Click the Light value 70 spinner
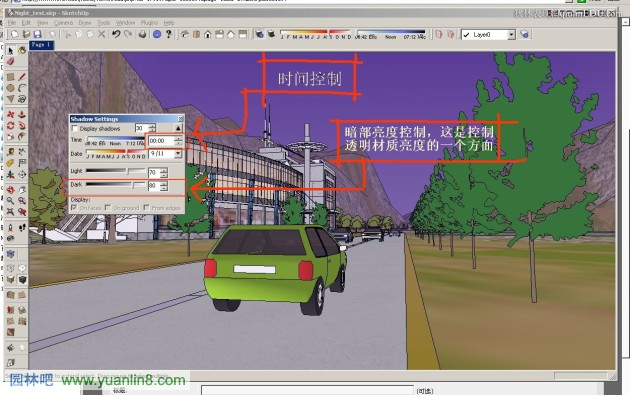The width and height of the screenshot is (630, 395). point(164,173)
